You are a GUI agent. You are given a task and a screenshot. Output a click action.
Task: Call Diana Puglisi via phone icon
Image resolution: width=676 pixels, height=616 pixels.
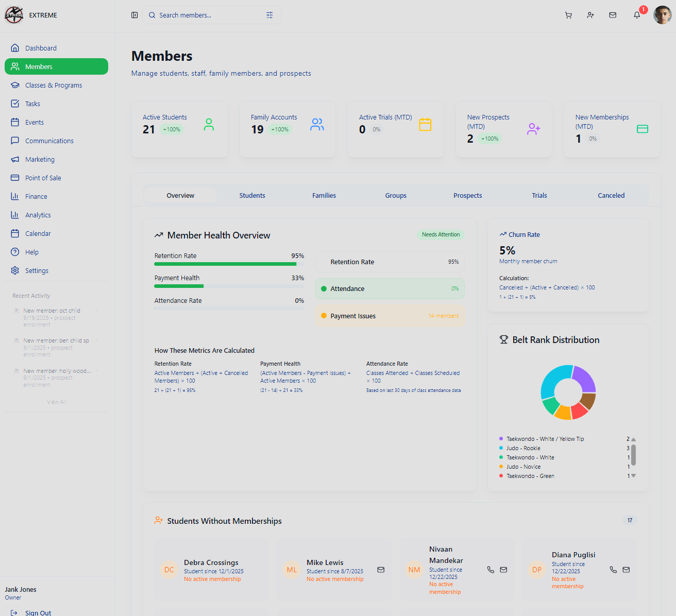click(x=613, y=570)
